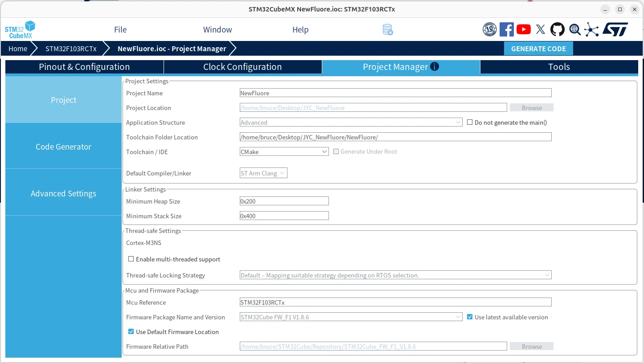Open Firmware Package Name and Version dropdown

click(351, 317)
